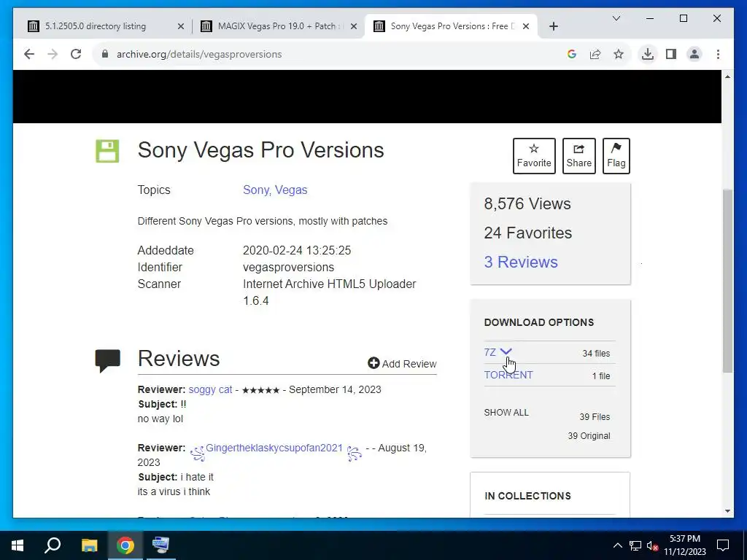The width and height of the screenshot is (747, 560).
Task: Click the Share button
Action: click(x=578, y=156)
